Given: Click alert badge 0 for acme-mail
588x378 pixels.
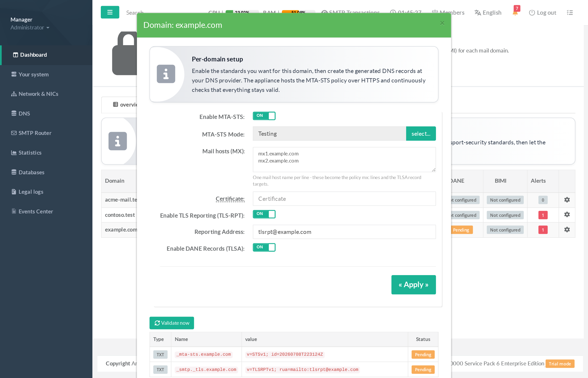Looking at the screenshot, I should coord(543,200).
